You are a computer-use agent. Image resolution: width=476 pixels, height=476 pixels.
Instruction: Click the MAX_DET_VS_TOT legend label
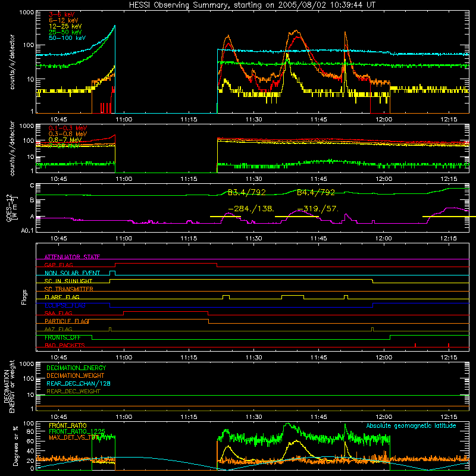tap(74, 437)
